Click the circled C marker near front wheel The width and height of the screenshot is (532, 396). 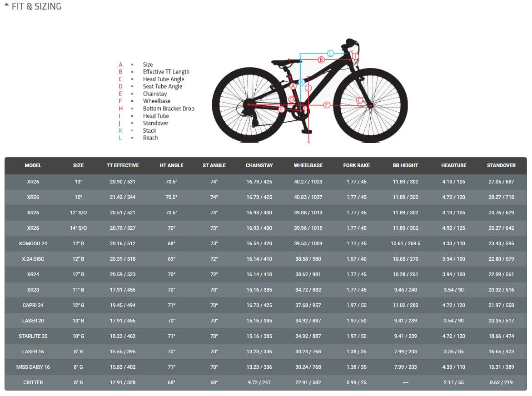(x=359, y=100)
